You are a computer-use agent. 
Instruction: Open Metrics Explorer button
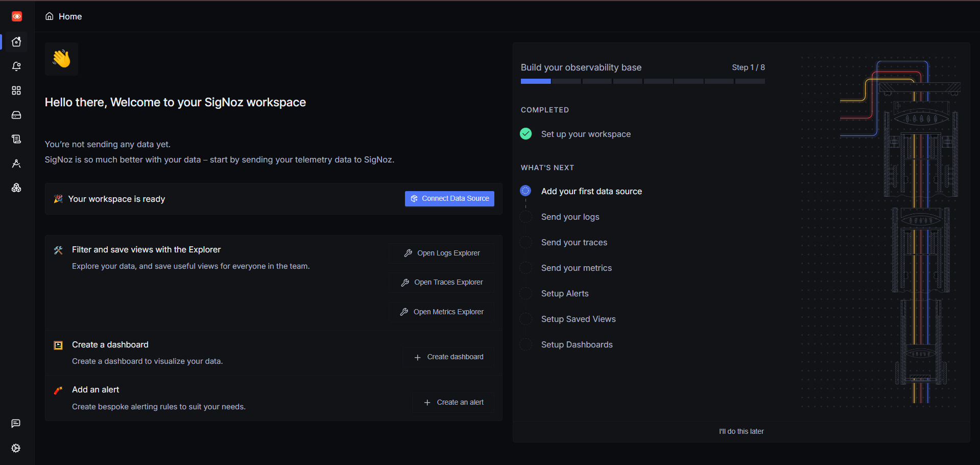442,312
